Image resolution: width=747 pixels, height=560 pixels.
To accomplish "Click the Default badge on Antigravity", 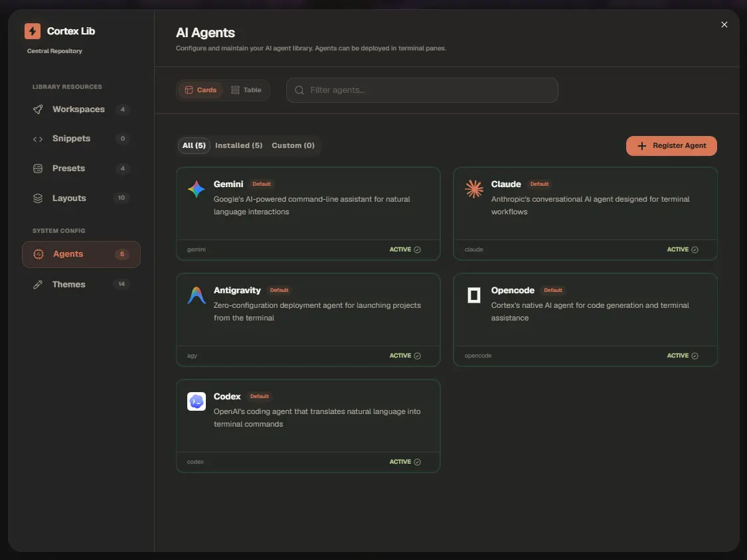I will (279, 291).
